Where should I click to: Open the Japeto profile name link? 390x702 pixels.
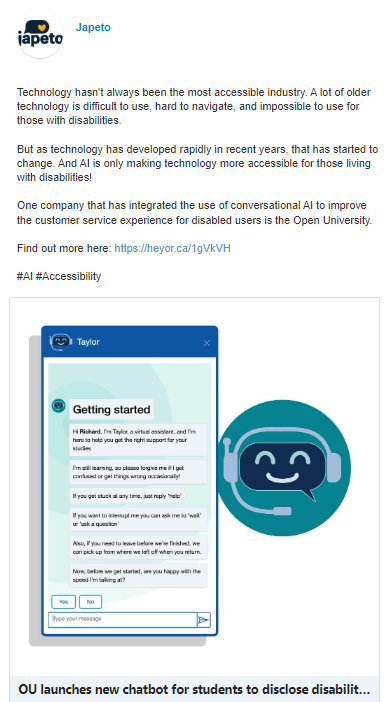click(x=93, y=27)
